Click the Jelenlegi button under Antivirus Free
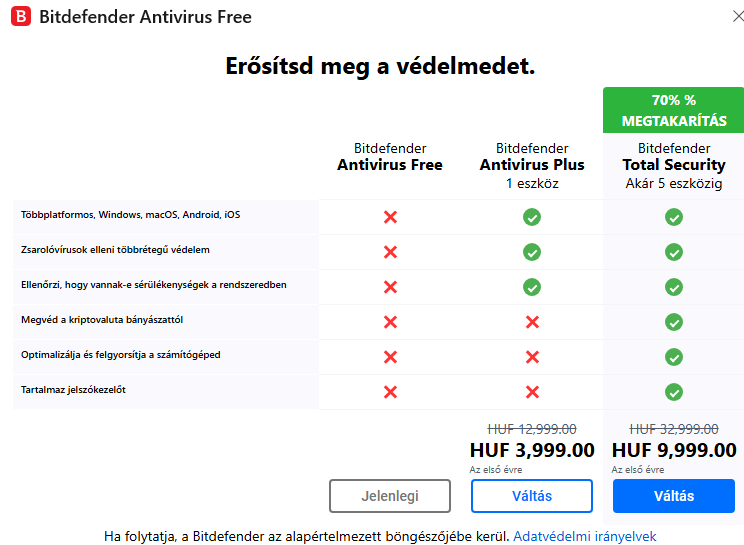Viewport: 744px width, 545px height. (390, 496)
